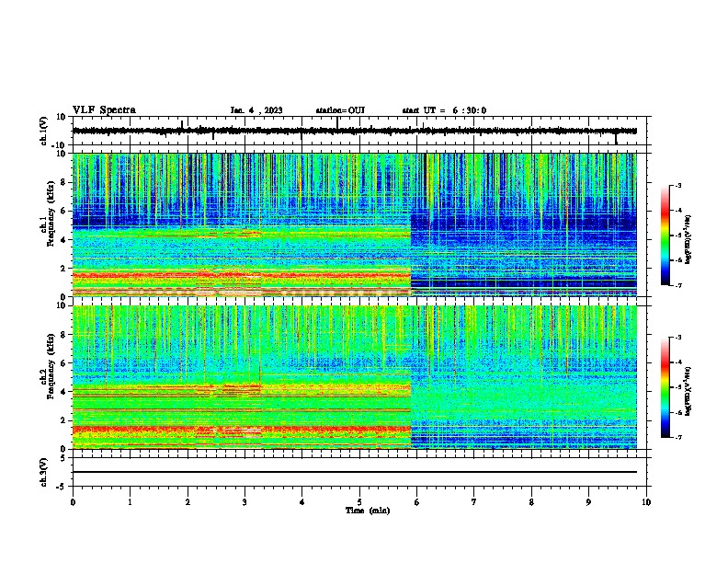
Task: Click the "6" tick on ch.2 frequency axis
Action: pyautogui.click(x=63, y=363)
